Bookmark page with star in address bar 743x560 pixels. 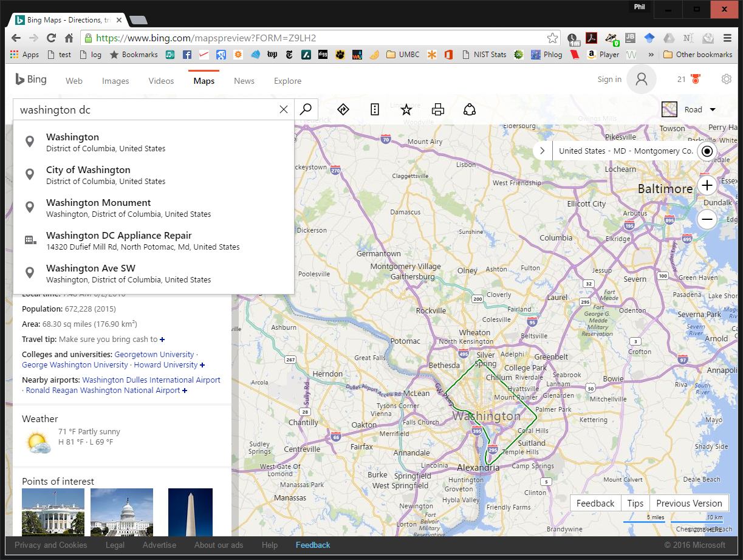point(552,38)
